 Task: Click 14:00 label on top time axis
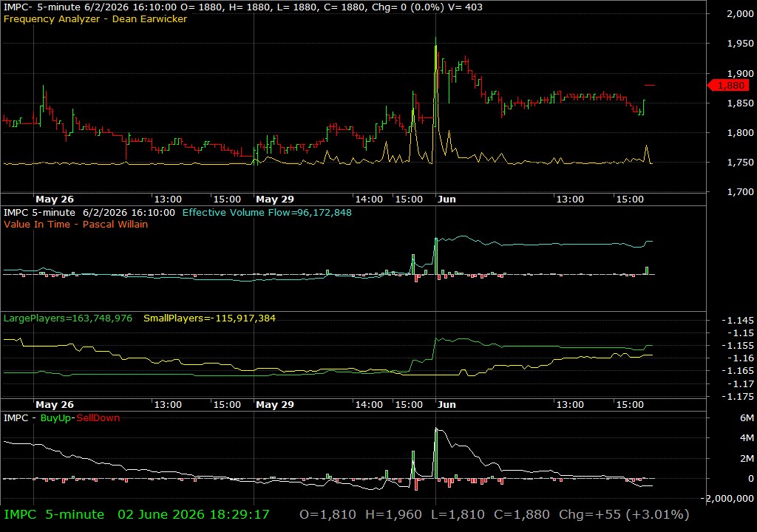369,199
